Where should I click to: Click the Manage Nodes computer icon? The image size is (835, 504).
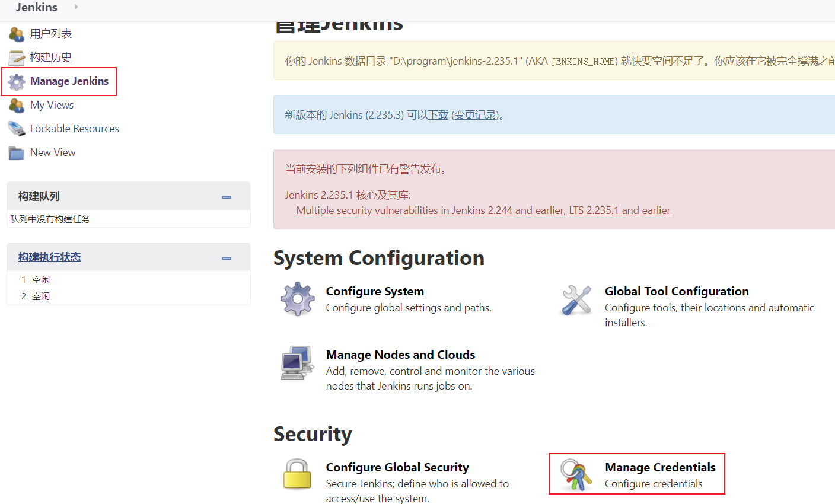(297, 362)
